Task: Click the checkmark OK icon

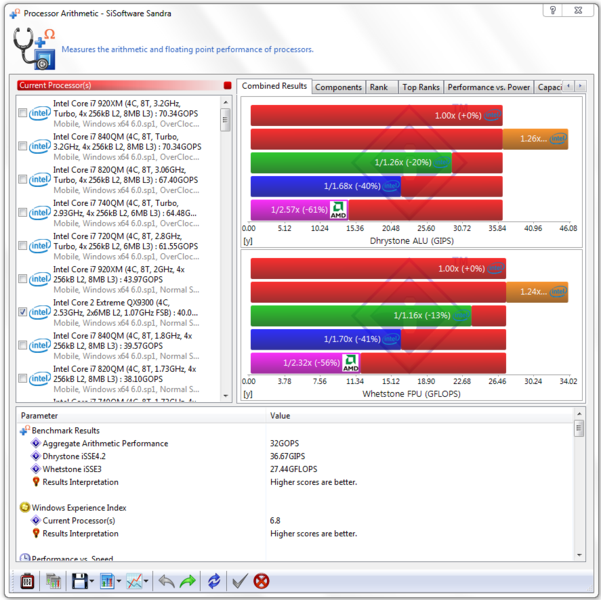Action: [x=240, y=581]
